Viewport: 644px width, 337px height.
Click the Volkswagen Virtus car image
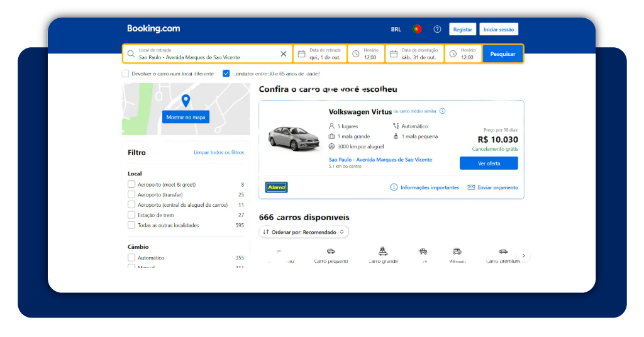point(294,138)
